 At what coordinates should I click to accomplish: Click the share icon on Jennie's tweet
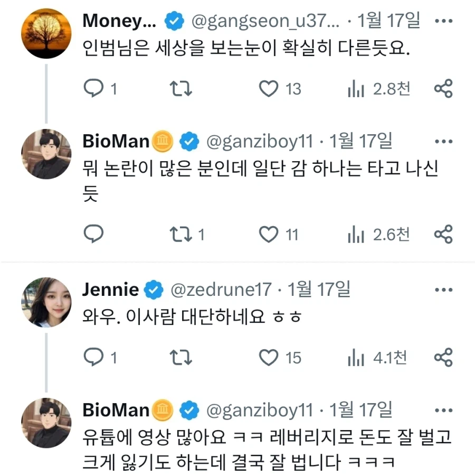pos(443,358)
